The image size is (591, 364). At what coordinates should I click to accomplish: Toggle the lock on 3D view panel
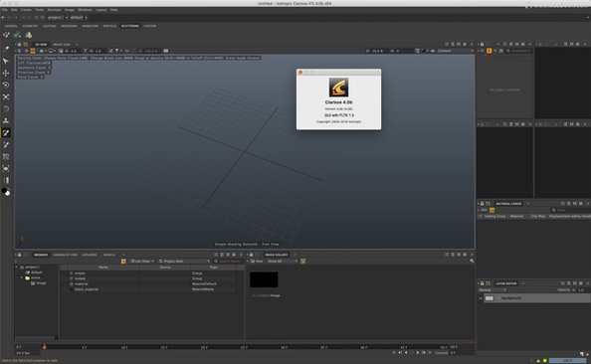20,44
